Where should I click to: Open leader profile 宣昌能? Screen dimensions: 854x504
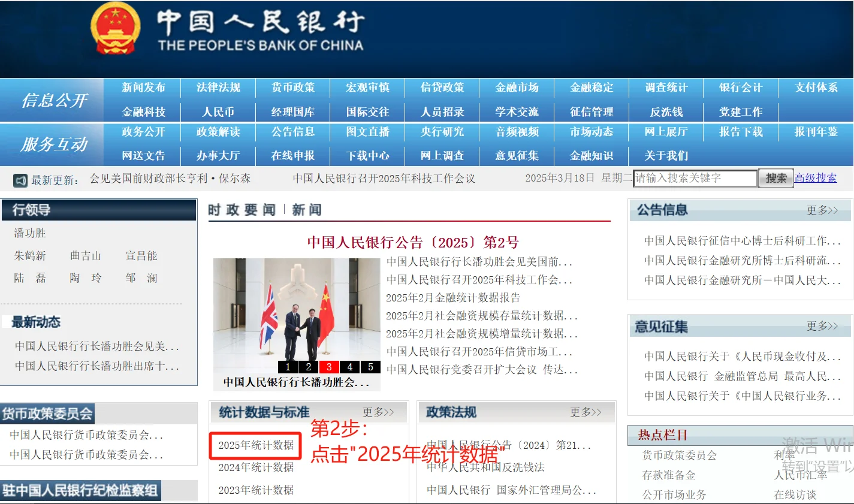141,256
